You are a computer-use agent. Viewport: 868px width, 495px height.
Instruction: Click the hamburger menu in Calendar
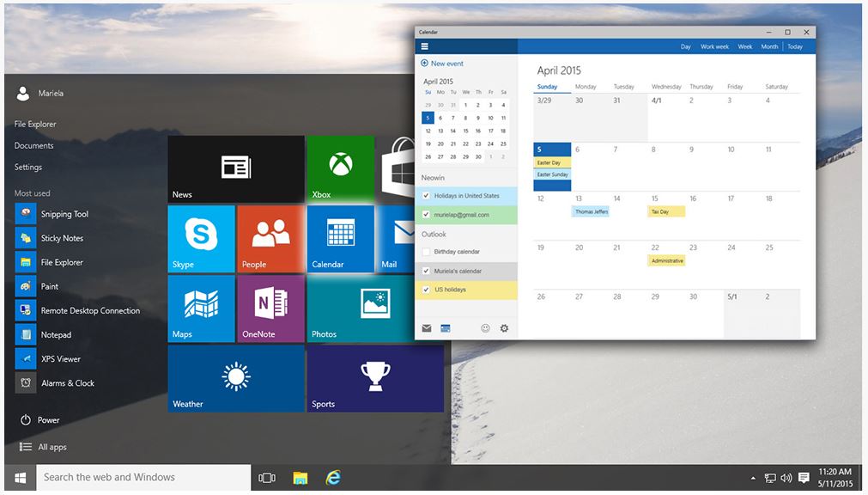[425, 46]
